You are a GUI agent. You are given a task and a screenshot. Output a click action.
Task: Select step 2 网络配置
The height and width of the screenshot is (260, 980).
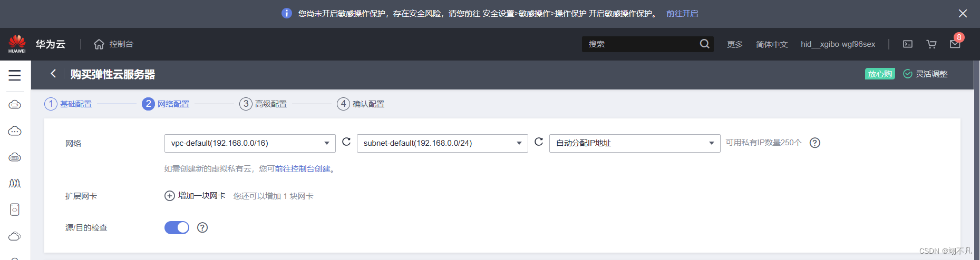point(166,104)
